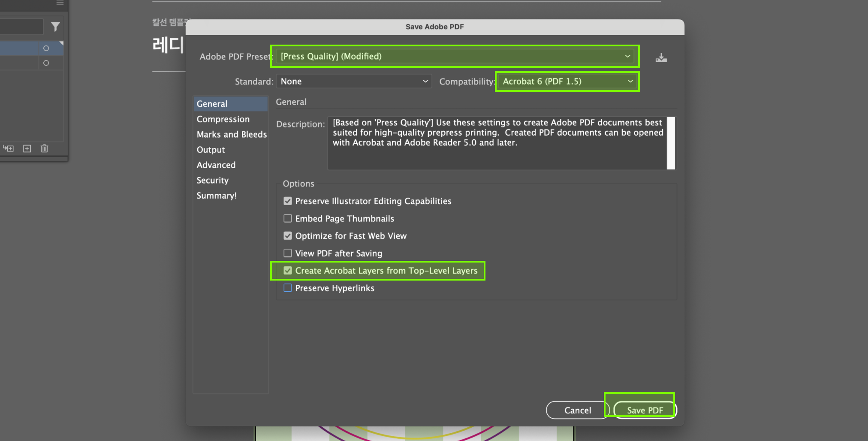Cancel the Save Adobe PDF dialog

tap(577, 410)
